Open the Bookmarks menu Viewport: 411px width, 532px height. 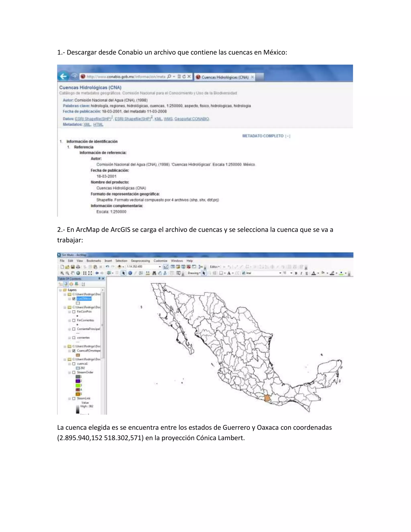coord(94,261)
